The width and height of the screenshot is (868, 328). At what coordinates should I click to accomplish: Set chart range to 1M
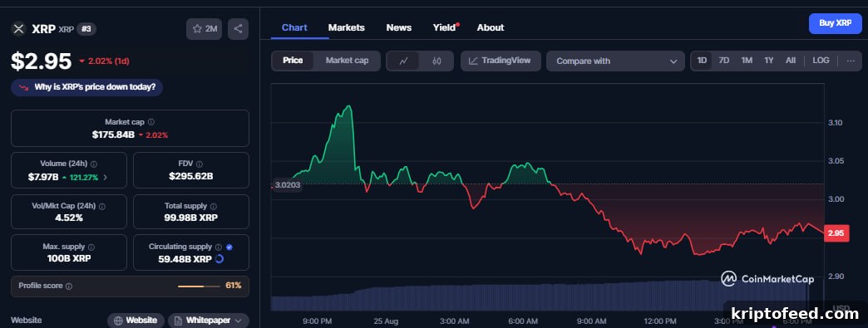(747, 61)
